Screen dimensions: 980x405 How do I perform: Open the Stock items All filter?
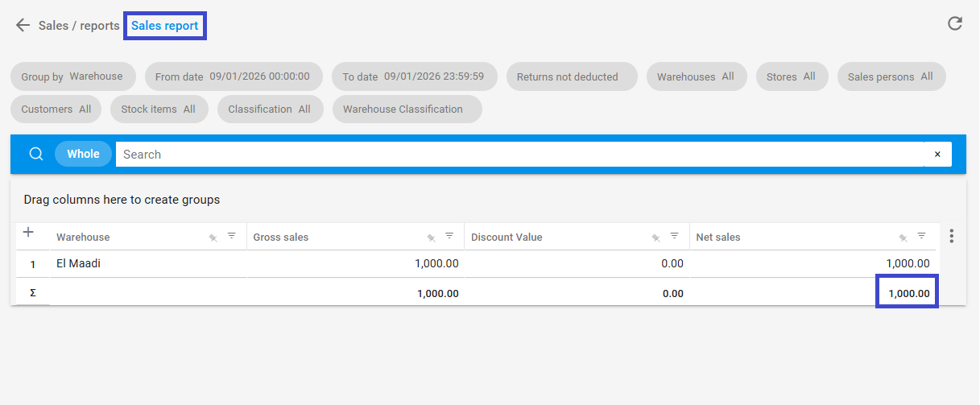point(159,109)
